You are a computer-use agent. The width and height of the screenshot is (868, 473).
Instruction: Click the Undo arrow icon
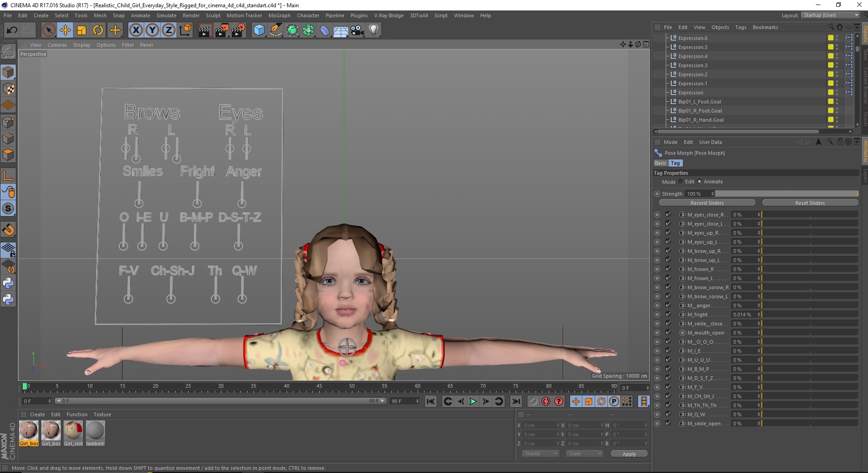12,30
